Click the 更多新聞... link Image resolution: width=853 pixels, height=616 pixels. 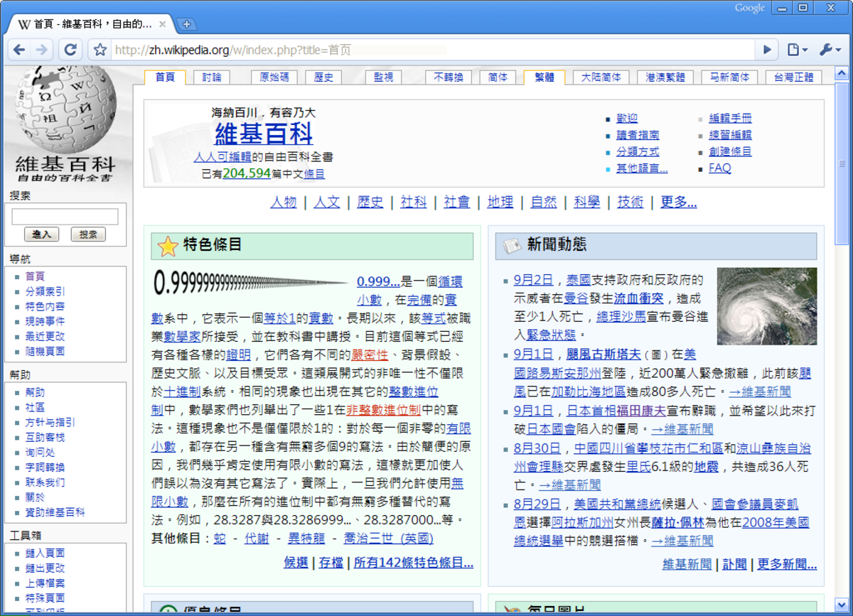point(787,564)
